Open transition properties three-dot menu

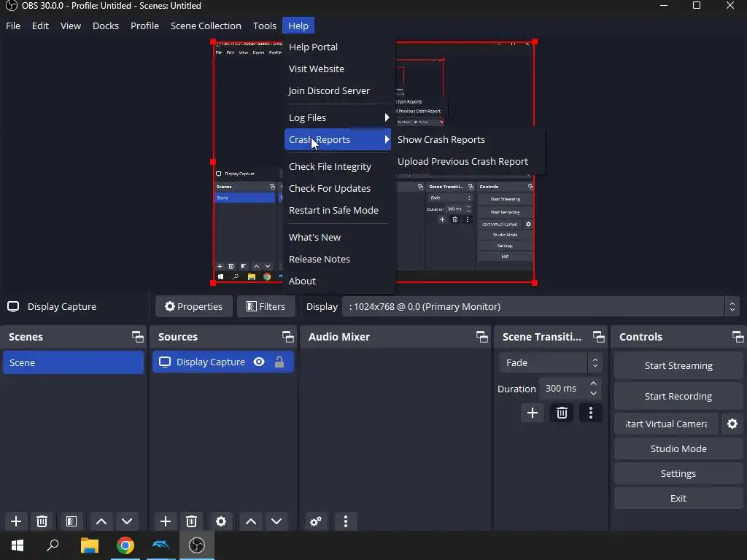point(591,413)
